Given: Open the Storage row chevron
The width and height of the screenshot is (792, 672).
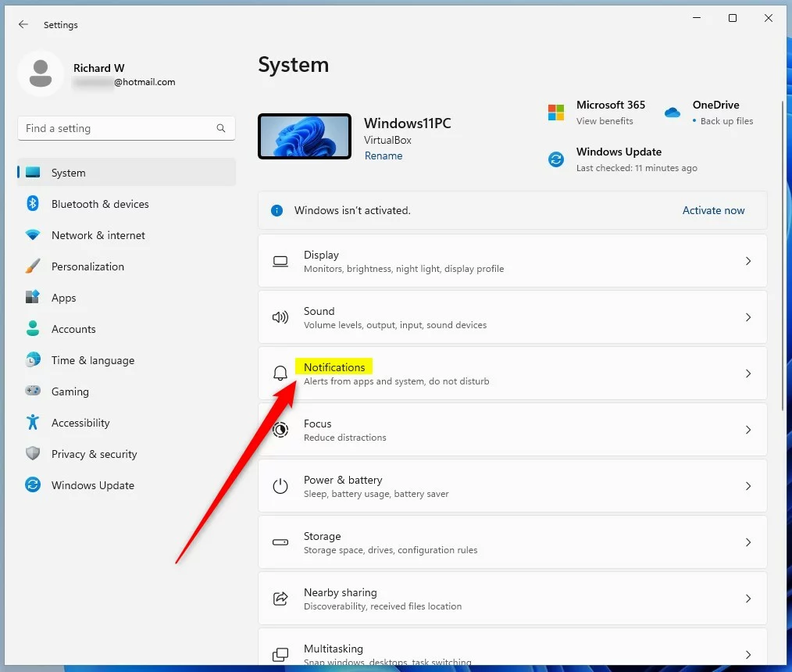Looking at the screenshot, I should pos(747,542).
